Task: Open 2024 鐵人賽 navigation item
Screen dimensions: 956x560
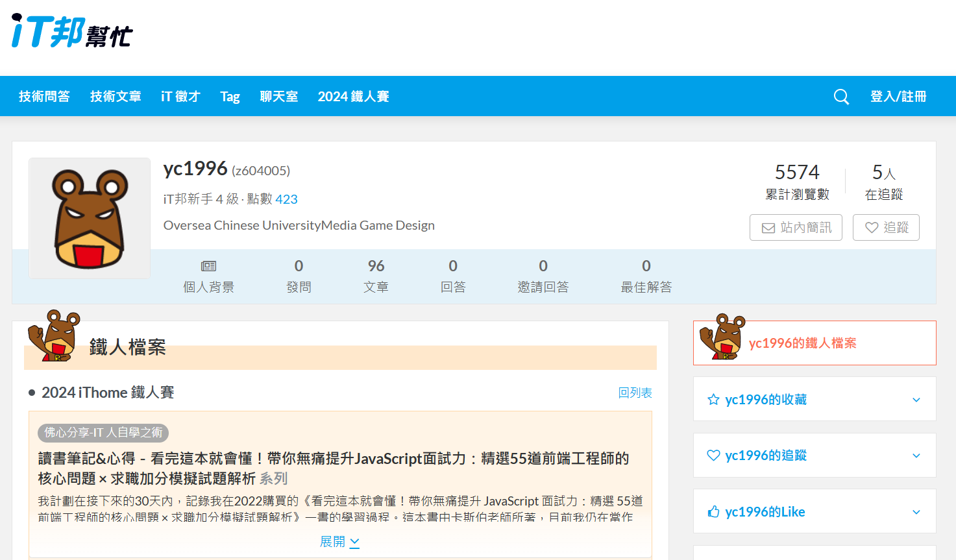Action: (353, 97)
